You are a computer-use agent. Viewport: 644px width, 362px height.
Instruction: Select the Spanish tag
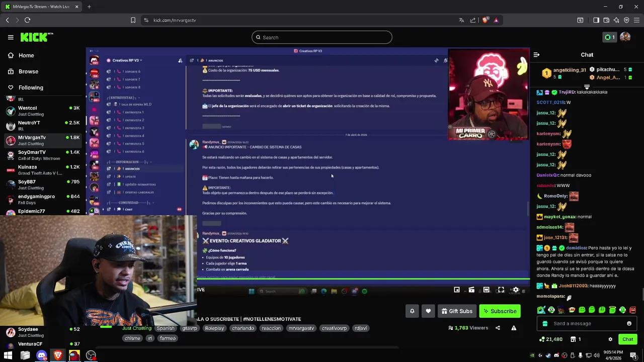coord(166,328)
